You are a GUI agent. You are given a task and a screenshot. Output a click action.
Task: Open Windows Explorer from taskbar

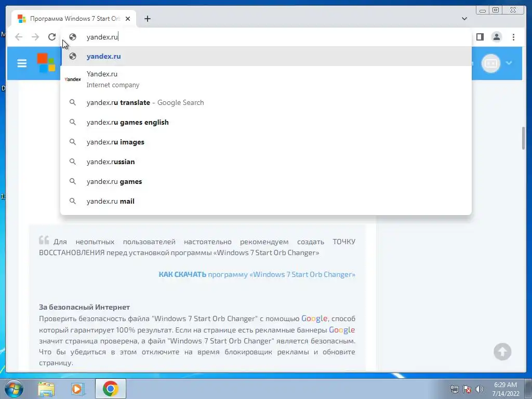click(x=46, y=389)
